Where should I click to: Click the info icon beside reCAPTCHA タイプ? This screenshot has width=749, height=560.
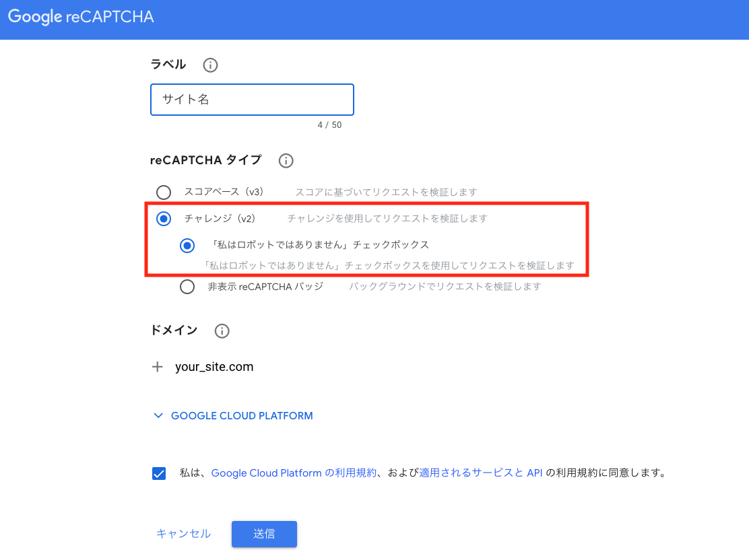[x=286, y=160]
